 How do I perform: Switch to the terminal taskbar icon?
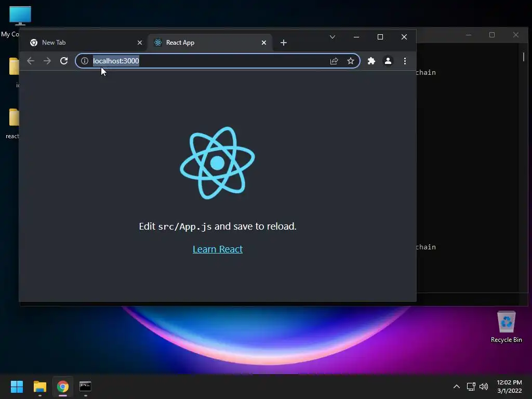pyautogui.click(x=85, y=387)
